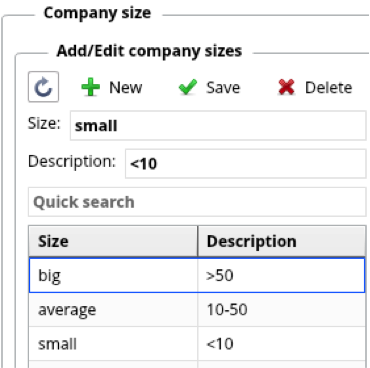Focus the Description input containing <10
The height and width of the screenshot is (368, 370).
pos(246,164)
